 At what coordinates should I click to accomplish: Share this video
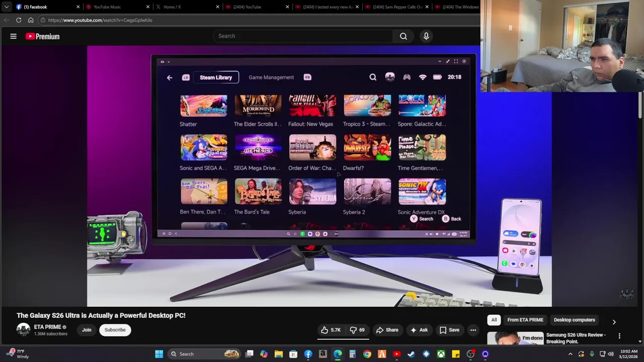(x=387, y=330)
